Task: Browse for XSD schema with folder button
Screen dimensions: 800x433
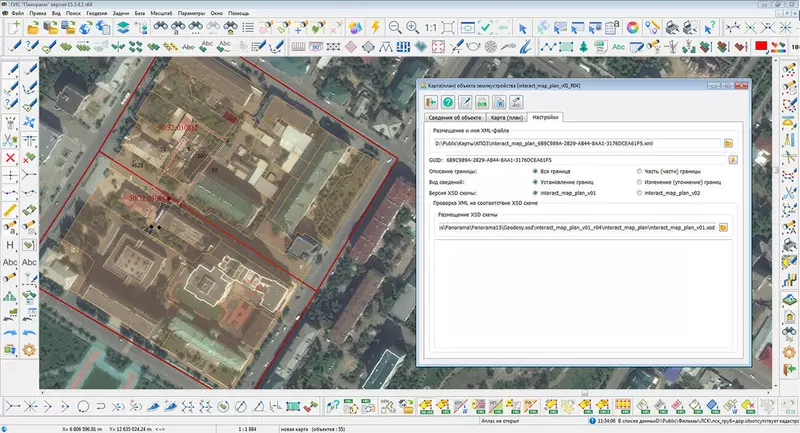Action: 723,228
